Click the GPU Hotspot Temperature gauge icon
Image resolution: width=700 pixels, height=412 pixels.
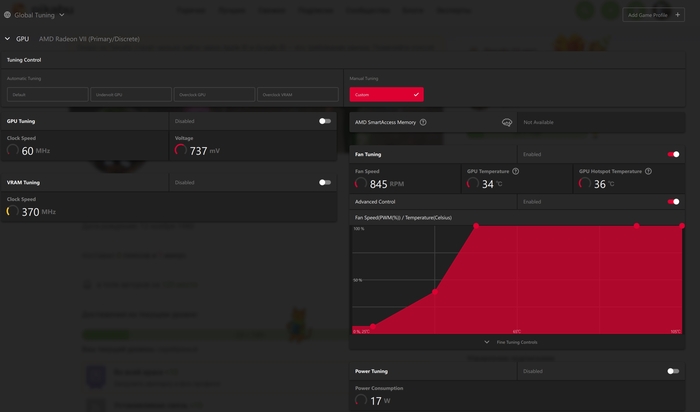[x=584, y=183]
